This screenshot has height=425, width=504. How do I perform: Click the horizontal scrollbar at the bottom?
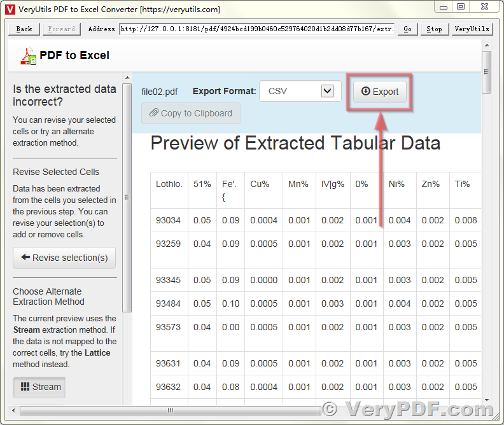tap(171, 410)
